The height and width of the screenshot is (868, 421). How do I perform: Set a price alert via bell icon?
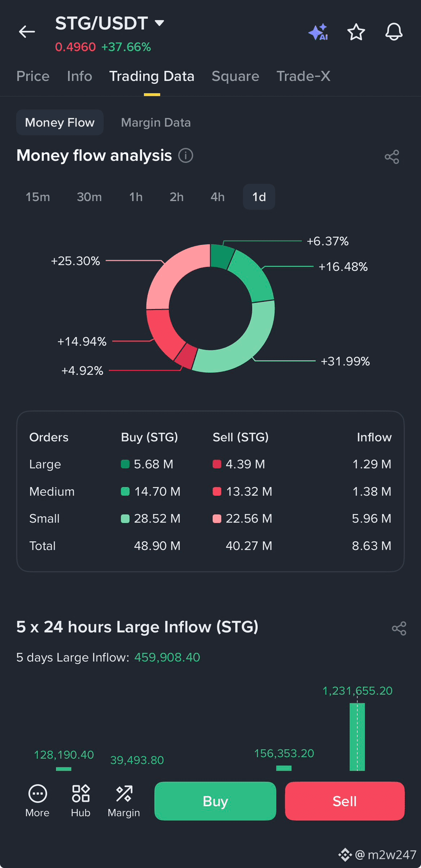tap(394, 32)
